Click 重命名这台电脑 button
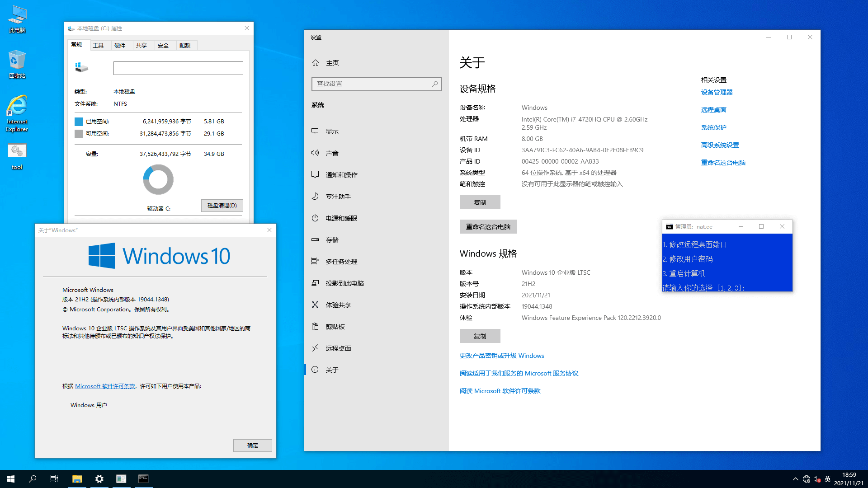 coord(488,226)
